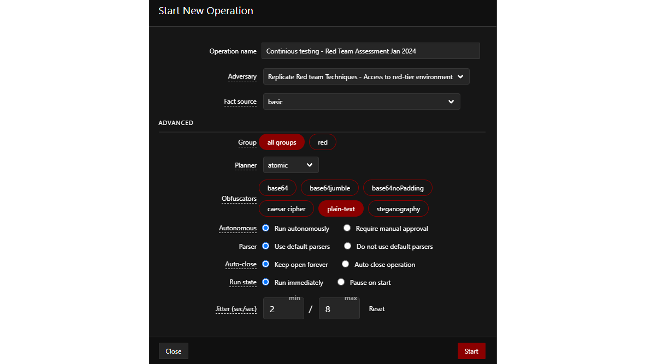Click the Auto-close label
Screen dimensions: 647x364
tap(241, 264)
